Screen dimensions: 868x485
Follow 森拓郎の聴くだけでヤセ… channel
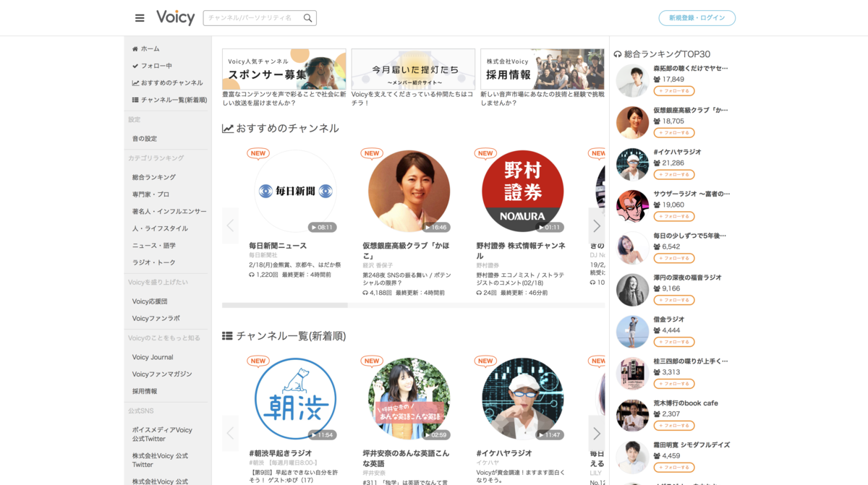(674, 91)
